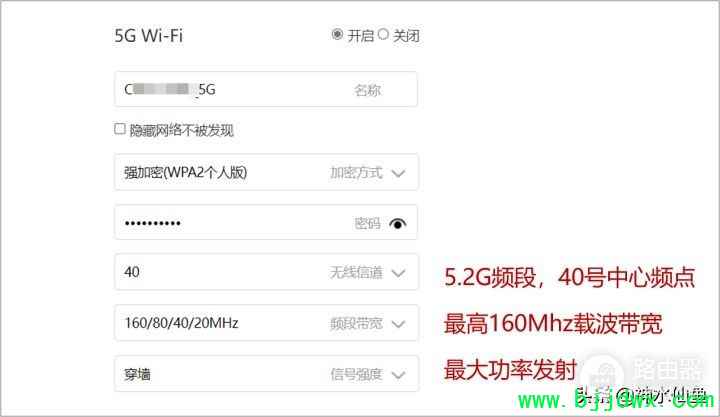720x417 pixels.
Task: Enable the 隐藏网络不被发现 checkbox
Action: point(119,129)
